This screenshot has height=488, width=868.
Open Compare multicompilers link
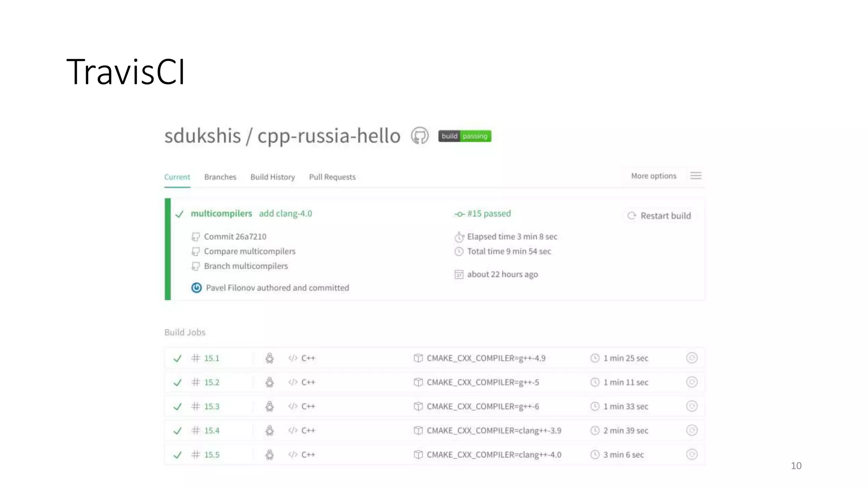[250, 251]
